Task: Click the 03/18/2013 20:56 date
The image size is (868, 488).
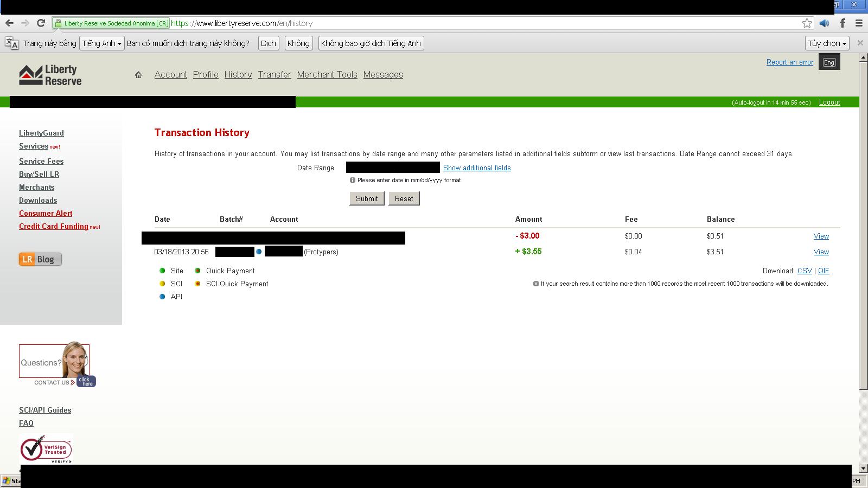Action: [x=181, y=252]
